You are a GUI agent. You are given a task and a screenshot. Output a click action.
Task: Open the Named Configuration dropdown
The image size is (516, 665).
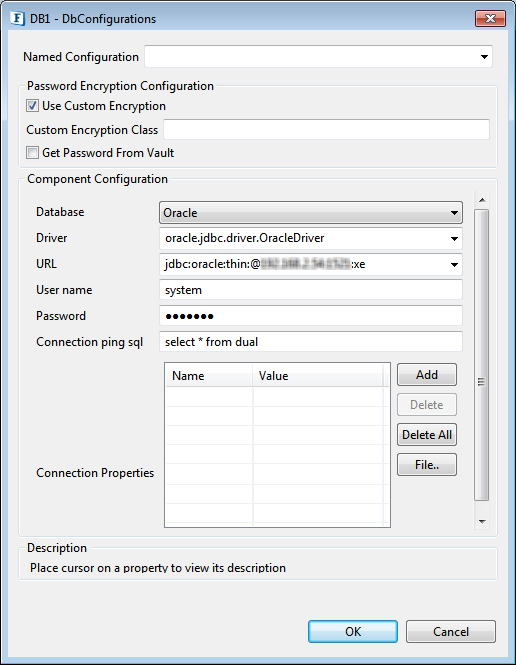coord(484,57)
